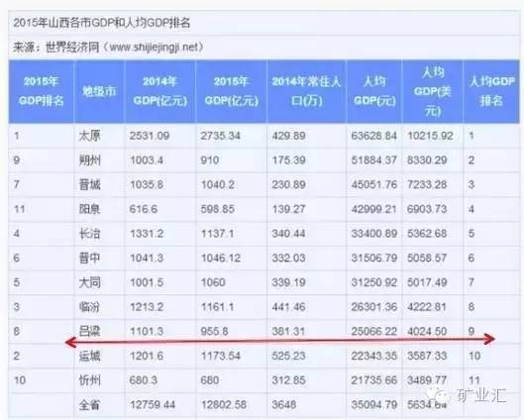Click the population value '312.85'
Viewport: 524px width, 420px height.
click(x=288, y=380)
